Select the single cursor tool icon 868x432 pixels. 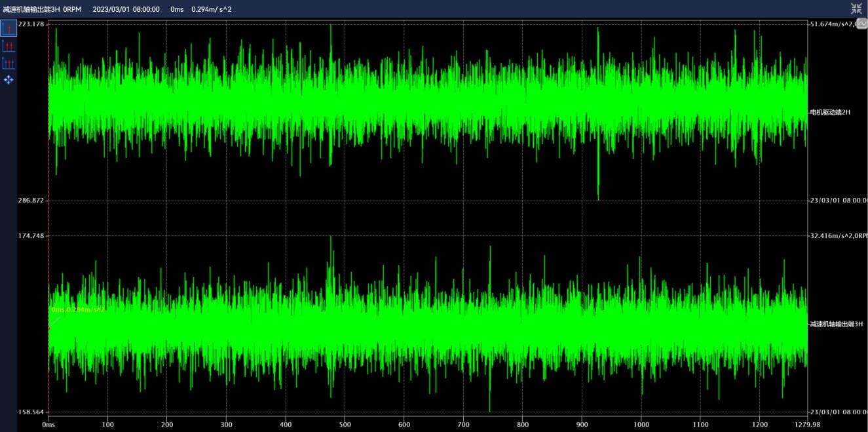[9, 28]
